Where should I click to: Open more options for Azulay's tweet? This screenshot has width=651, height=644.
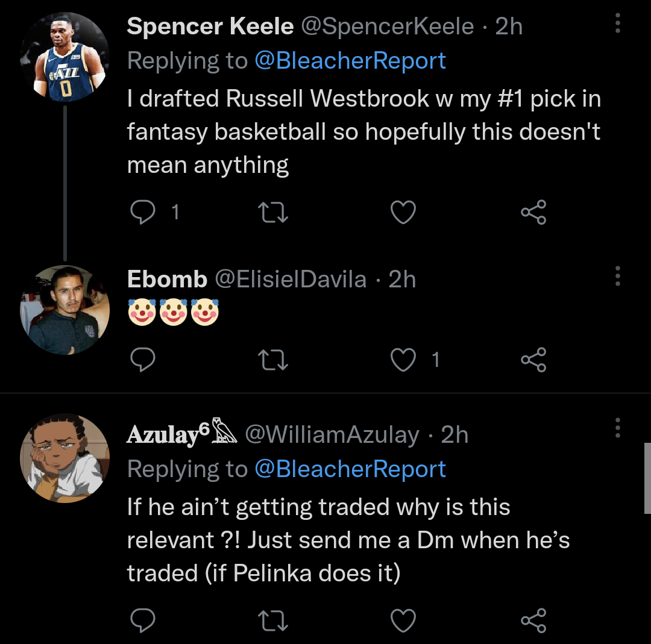[x=617, y=428]
